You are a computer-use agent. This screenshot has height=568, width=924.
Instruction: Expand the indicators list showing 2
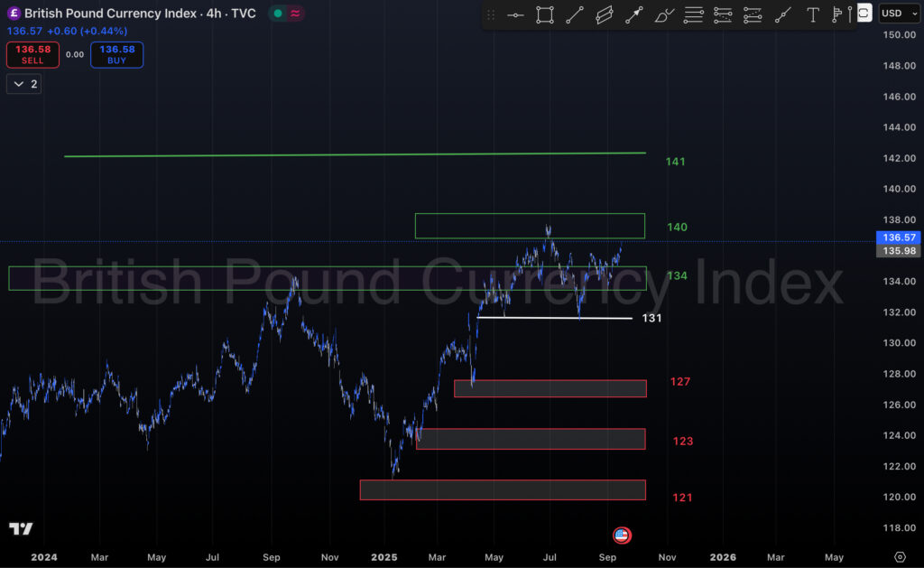pyautogui.click(x=23, y=83)
